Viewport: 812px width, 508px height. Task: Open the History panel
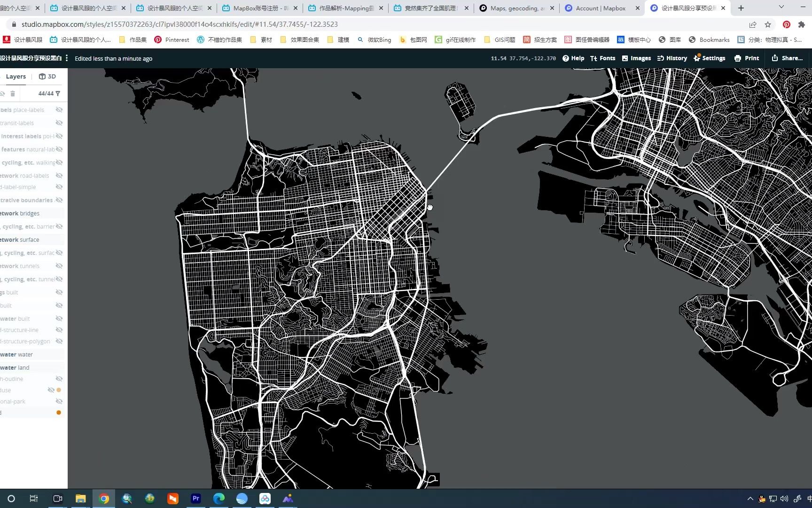click(x=672, y=58)
